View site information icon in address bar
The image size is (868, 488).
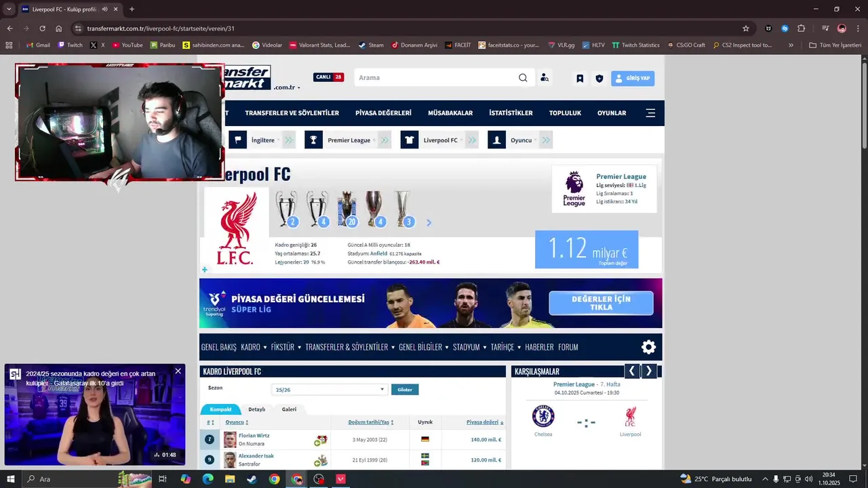[78, 28]
